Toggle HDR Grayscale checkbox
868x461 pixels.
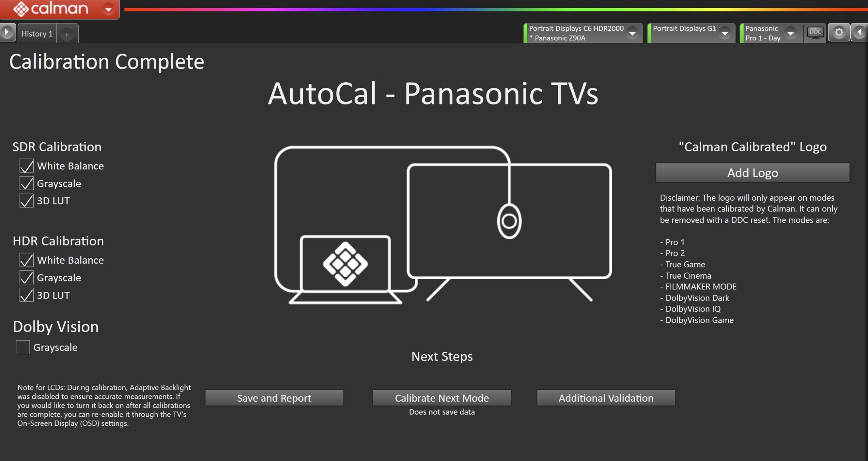[x=26, y=278]
